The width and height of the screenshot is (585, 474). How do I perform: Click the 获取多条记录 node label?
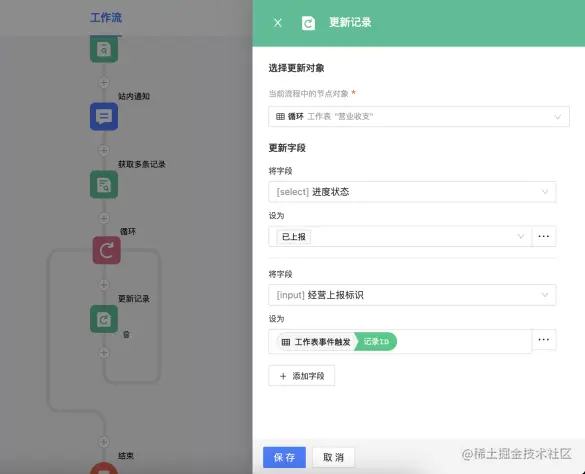pyautogui.click(x=141, y=164)
